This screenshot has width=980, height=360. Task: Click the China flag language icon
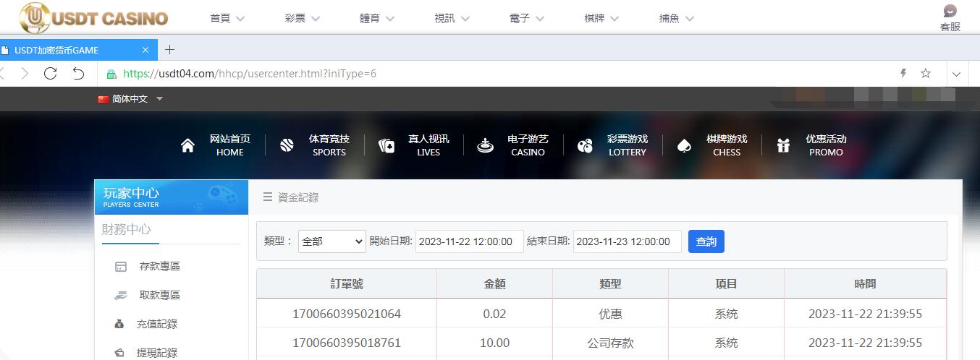[x=104, y=99]
